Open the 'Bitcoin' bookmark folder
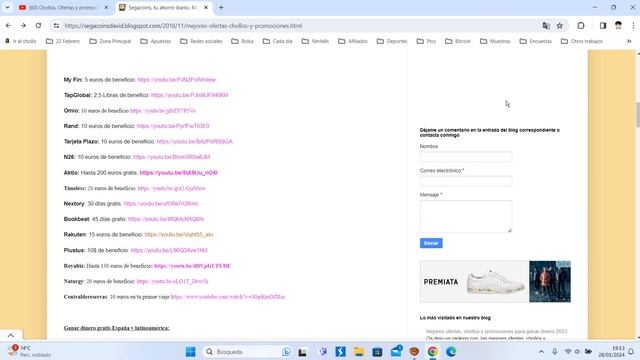Screen dimensions: 640x360 coord(458,41)
